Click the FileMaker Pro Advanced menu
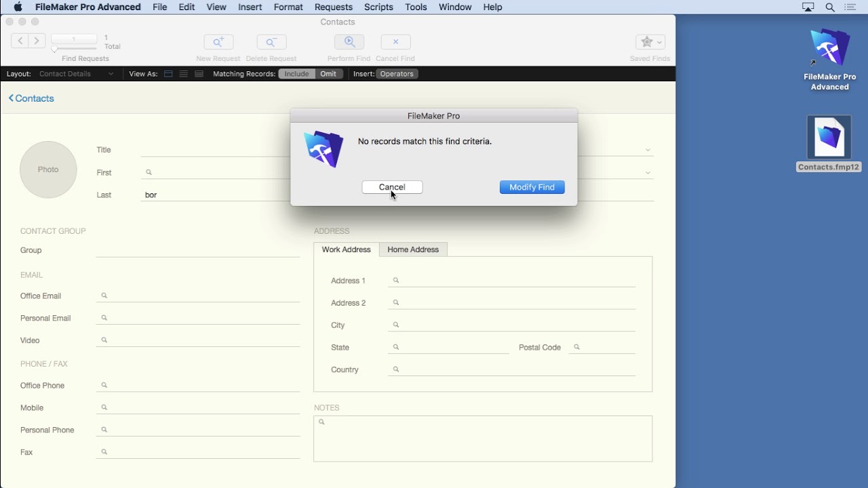This screenshot has width=868, height=488. 88,7
